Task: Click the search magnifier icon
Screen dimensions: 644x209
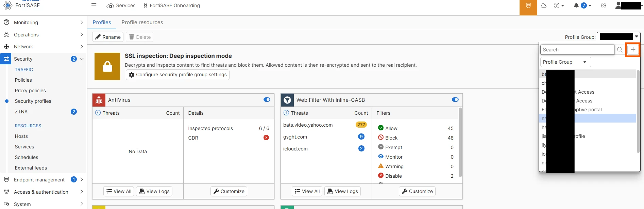Action: click(x=620, y=50)
